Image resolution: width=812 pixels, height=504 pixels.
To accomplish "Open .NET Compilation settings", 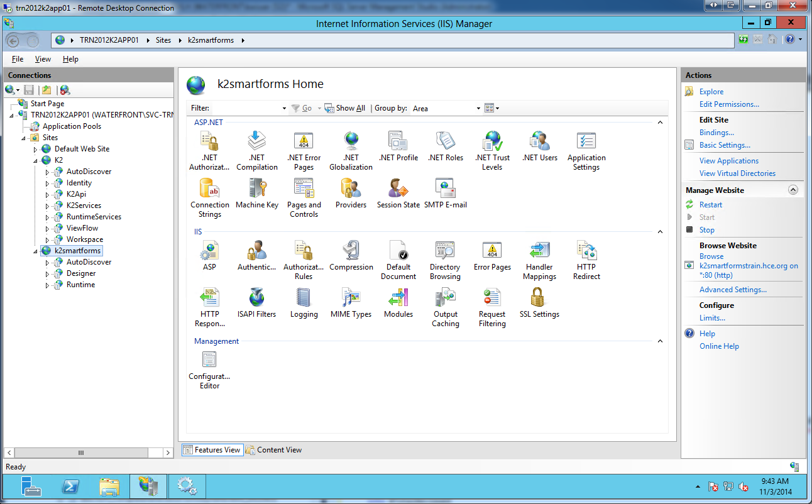I will coord(256,151).
